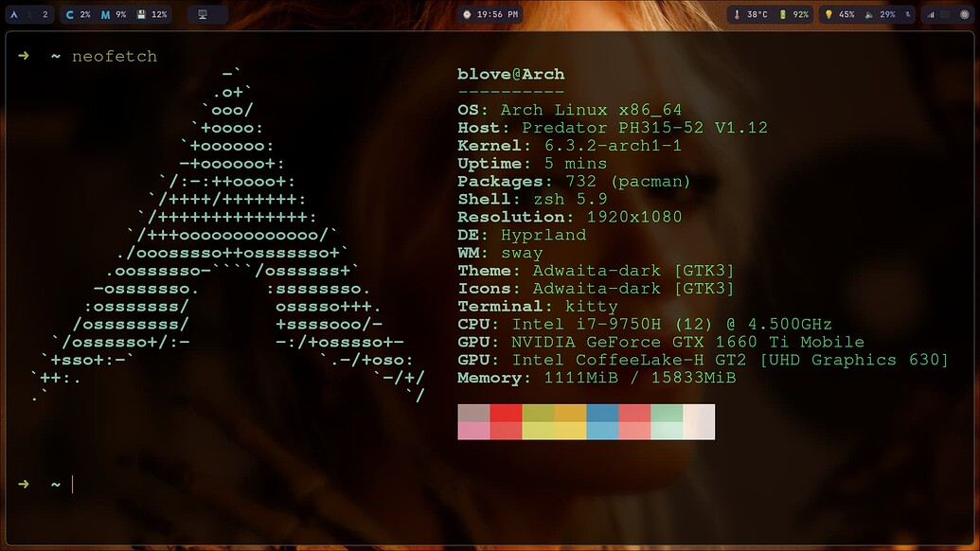Select the brightness lightbulb icon
980x551 pixels.
point(829,14)
